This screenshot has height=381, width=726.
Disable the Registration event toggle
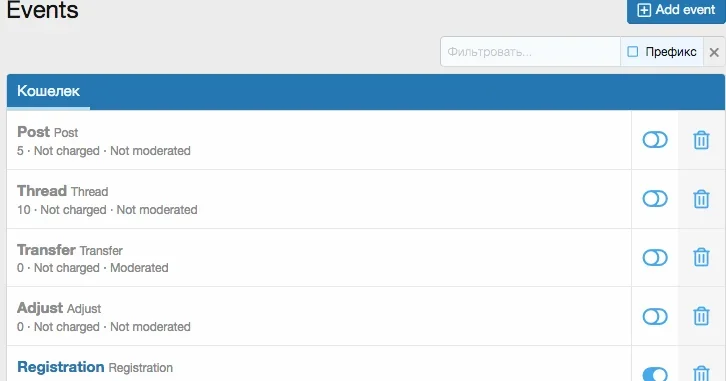pyautogui.click(x=655, y=374)
